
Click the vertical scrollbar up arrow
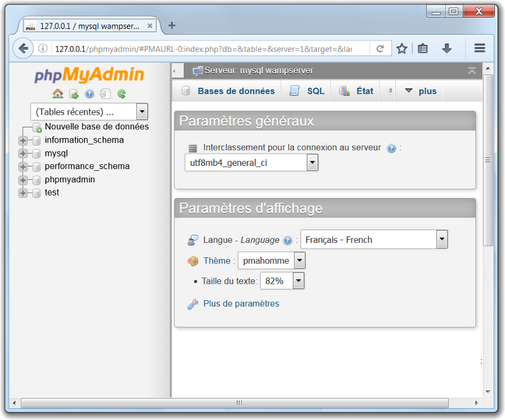pyautogui.click(x=487, y=68)
